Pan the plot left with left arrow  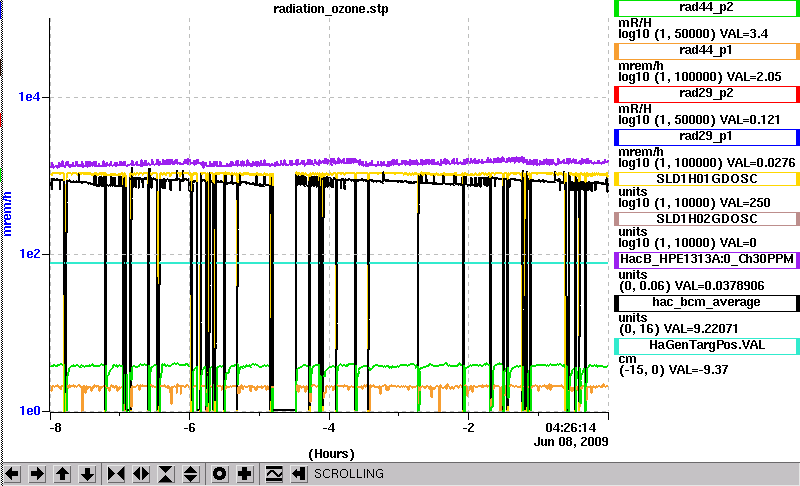tap(12, 474)
